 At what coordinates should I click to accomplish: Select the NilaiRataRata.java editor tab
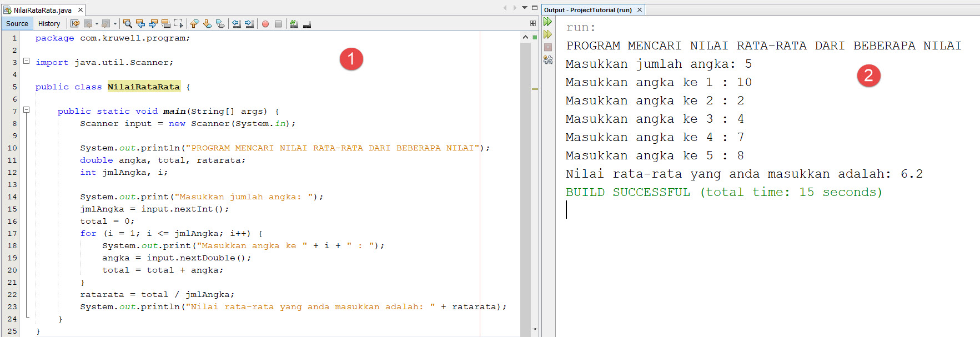coord(42,10)
